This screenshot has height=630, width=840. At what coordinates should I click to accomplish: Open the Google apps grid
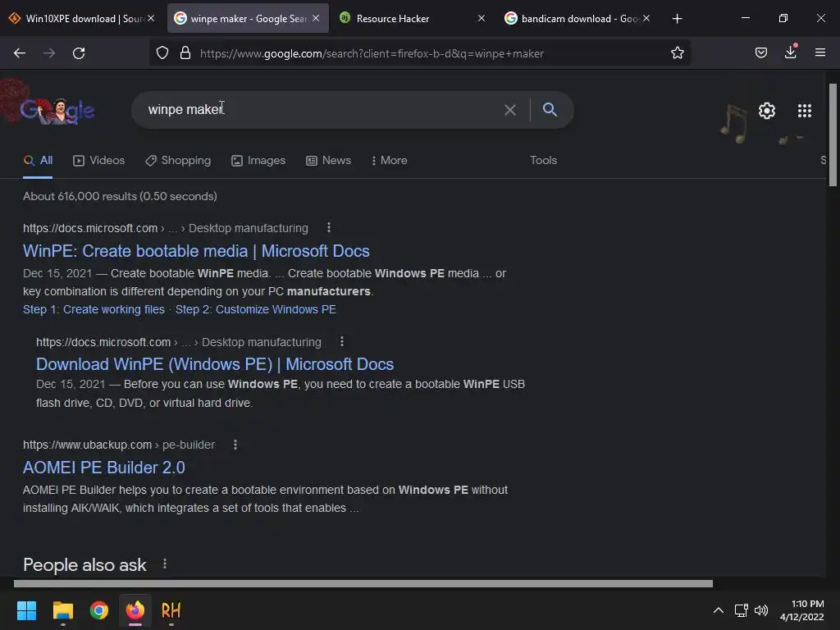(804, 111)
